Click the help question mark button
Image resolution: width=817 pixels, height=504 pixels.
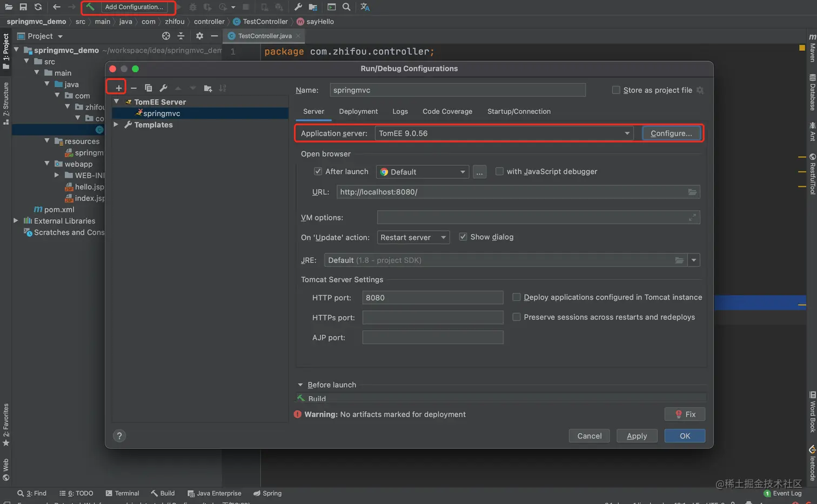point(119,436)
